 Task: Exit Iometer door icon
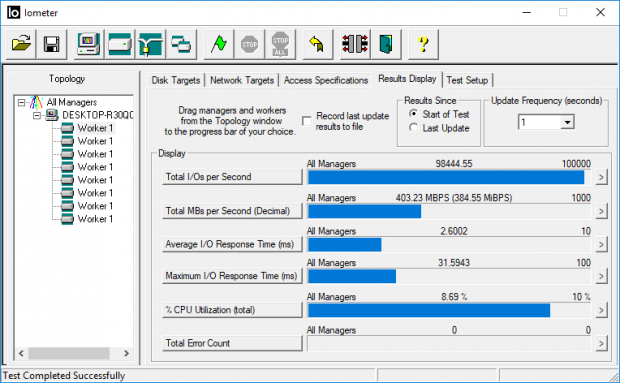[386, 44]
